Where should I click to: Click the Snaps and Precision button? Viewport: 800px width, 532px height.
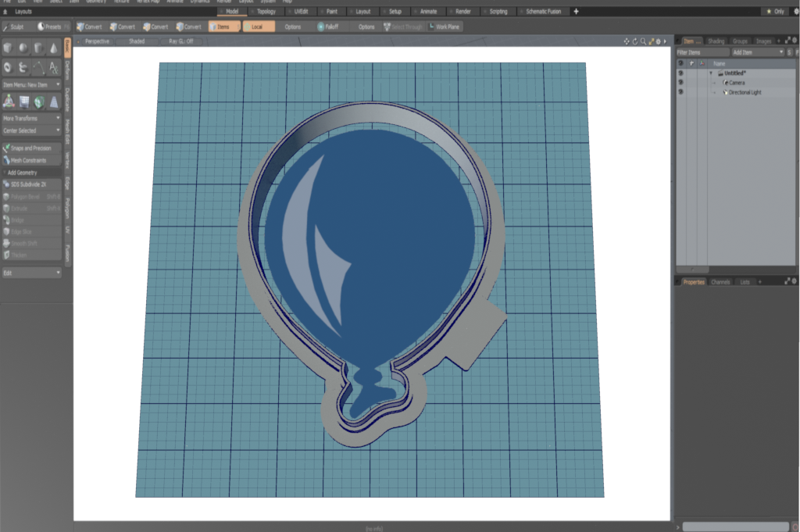31,148
